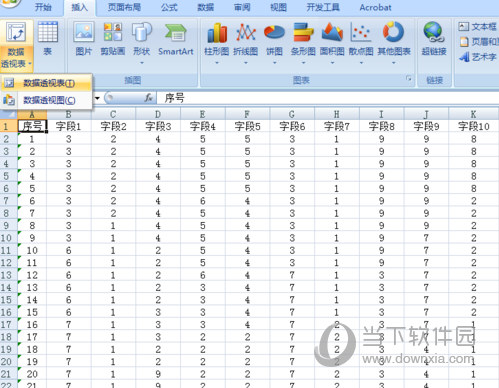Image resolution: width=499 pixels, height=388 pixels.
Task: Select cell A1 containing 序号
Action: coord(32,126)
